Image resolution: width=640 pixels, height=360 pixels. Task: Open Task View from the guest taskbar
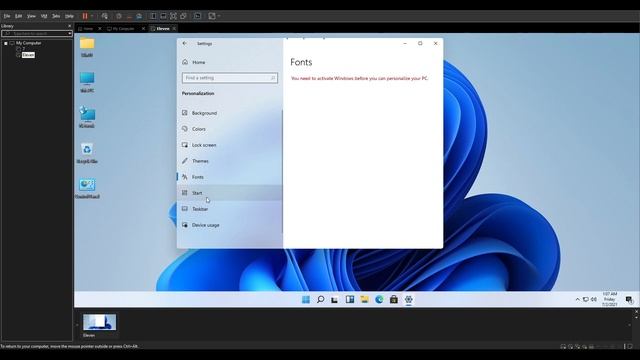(x=335, y=300)
